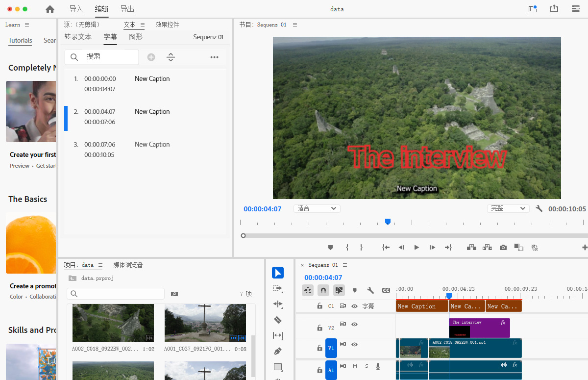The width and height of the screenshot is (588, 380).
Task: Select the Razor tool in toolbar
Action: [278, 320]
